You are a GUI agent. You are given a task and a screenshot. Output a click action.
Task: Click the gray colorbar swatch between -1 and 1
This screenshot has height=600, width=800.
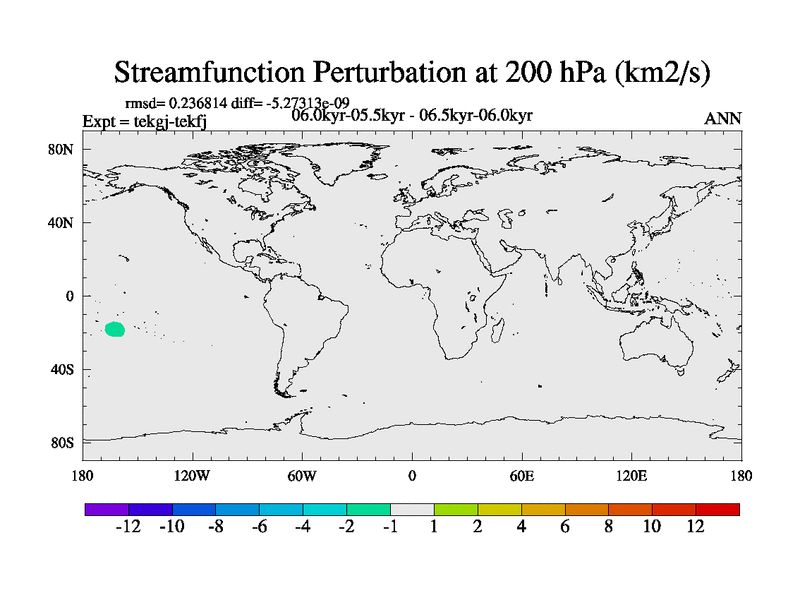412,509
